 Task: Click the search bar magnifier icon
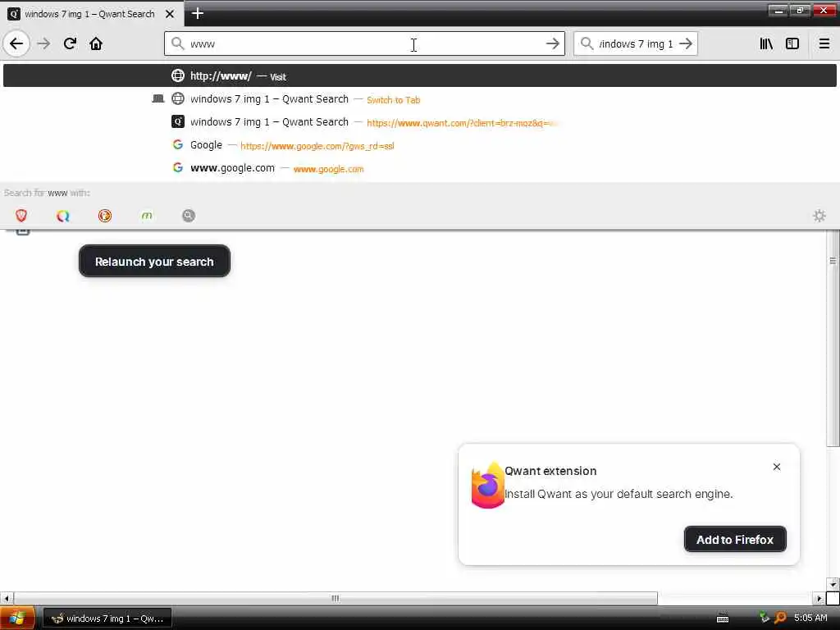pyautogui.click(x=587, y=44)
